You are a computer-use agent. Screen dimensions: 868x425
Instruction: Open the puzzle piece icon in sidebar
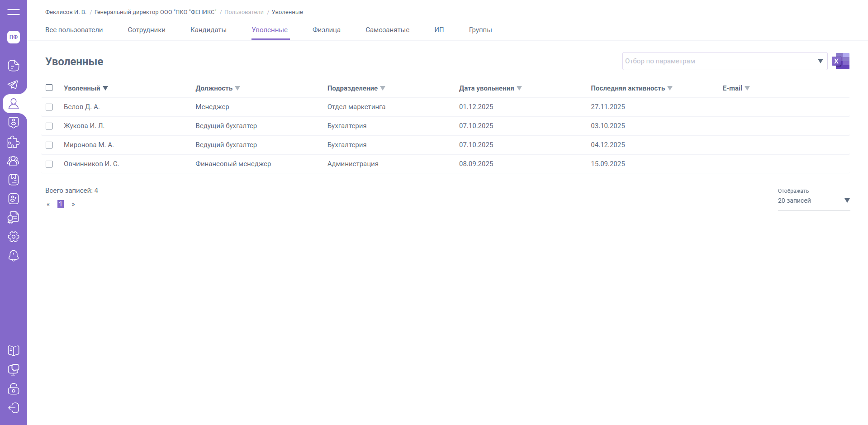[14, 142]
